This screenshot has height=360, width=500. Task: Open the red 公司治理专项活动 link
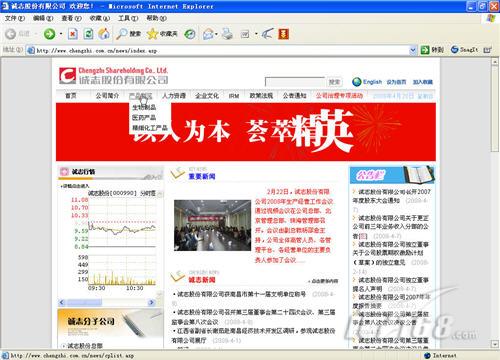(x=339, y=96)
